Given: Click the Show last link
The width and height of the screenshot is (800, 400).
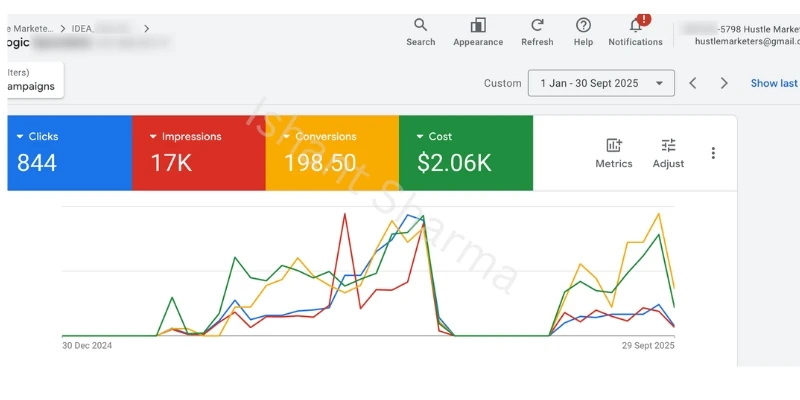Looking at the screenshot, I should pyautogui.click(x=773, y=83).
